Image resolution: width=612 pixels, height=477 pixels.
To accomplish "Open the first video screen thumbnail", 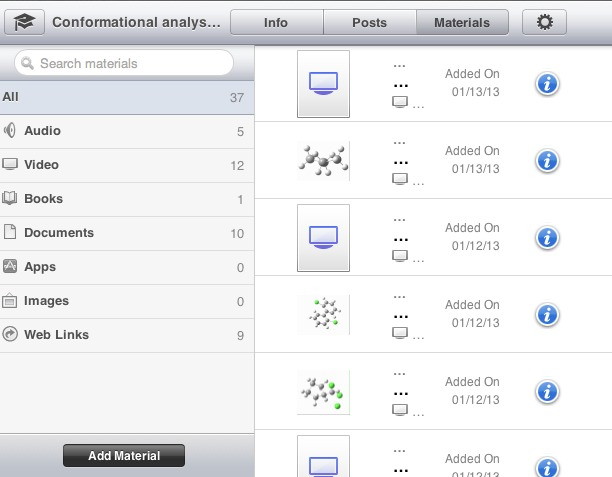I will pos(323,84).
